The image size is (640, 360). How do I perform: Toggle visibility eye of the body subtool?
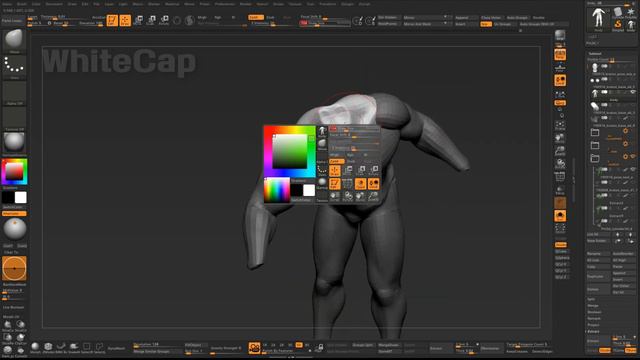tap(633, 92)
